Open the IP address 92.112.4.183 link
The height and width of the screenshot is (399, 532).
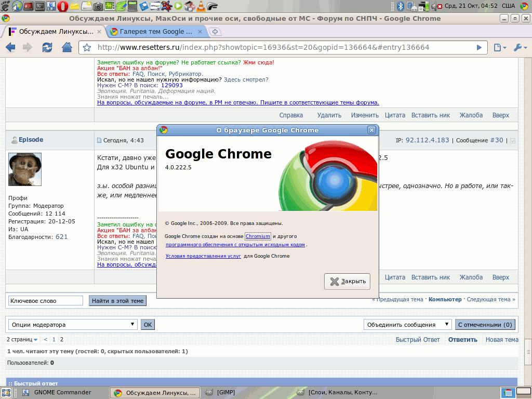click(427, 140)
